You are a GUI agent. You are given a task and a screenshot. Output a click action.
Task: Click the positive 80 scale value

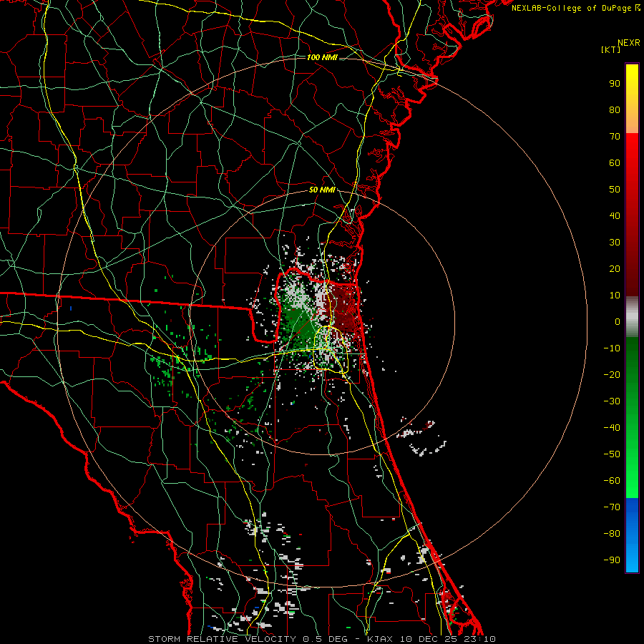point(615,110)
